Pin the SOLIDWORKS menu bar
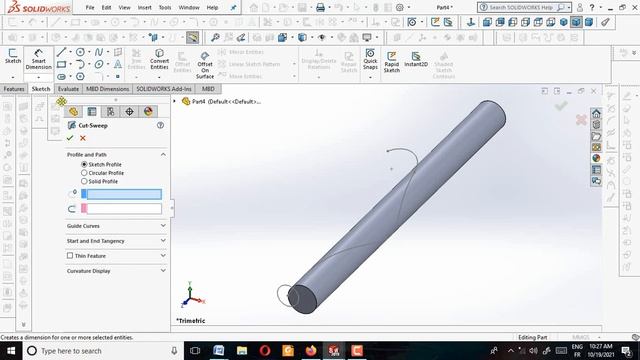Viewport: 640px width, 360px height. click(233, 7)
